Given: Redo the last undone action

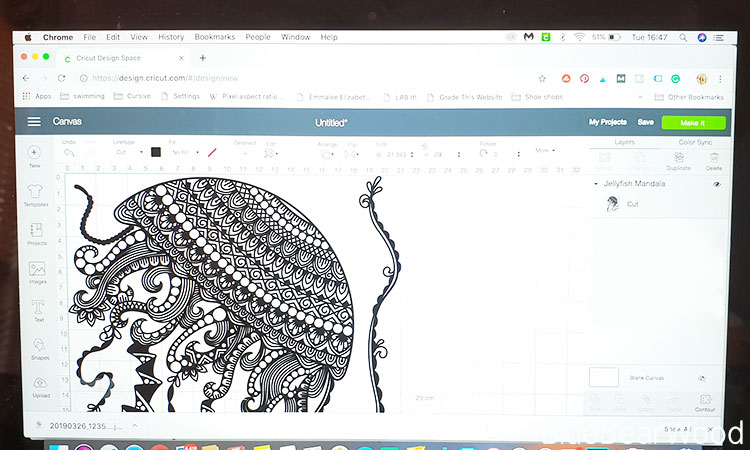Looking at the screenshot, I should click(89, 152).
